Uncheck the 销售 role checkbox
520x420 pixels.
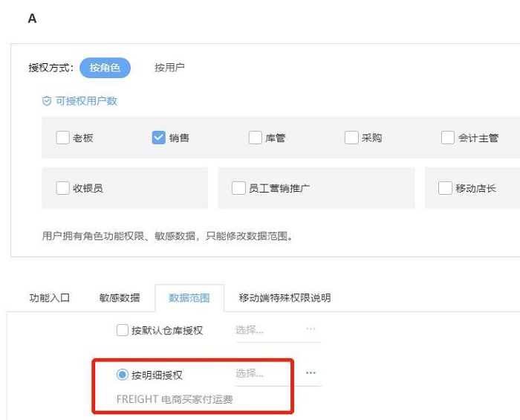(159, 138)
